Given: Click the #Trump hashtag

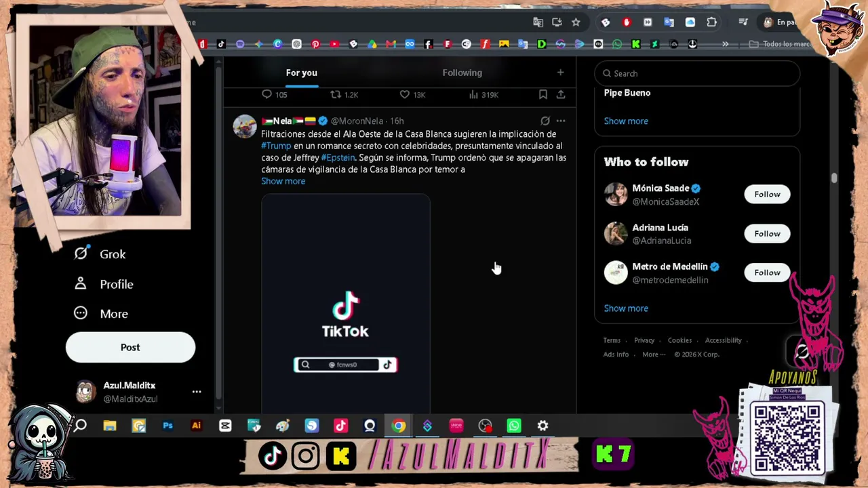Looking at the screenshot, I should 276,146.
